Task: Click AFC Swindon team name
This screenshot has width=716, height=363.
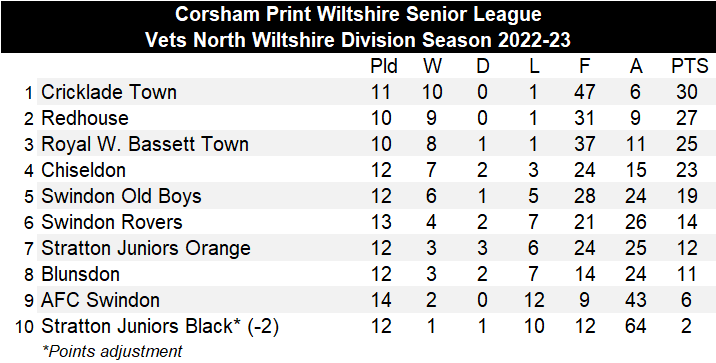Action: pos(100,300)
